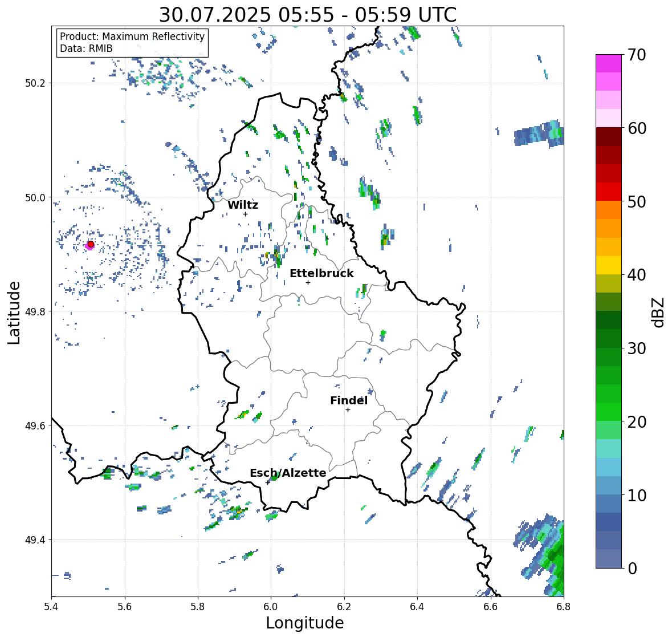Click the dark maroon colorbar segment below 60
Image resolution: width=672 pixels, height=637 pixels.
pyautogui.click(x=609, y=137)
